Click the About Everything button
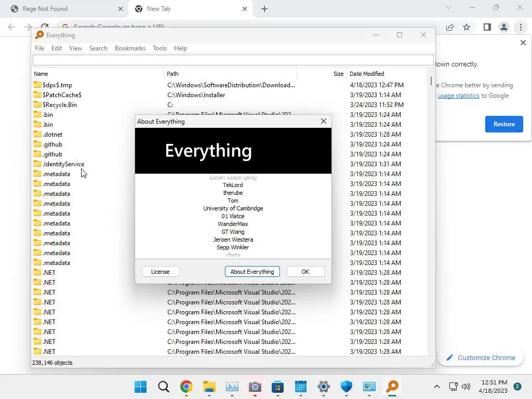The width and height of the screenshot is (532, 399). pyautogui.click(x=252, y=272)
